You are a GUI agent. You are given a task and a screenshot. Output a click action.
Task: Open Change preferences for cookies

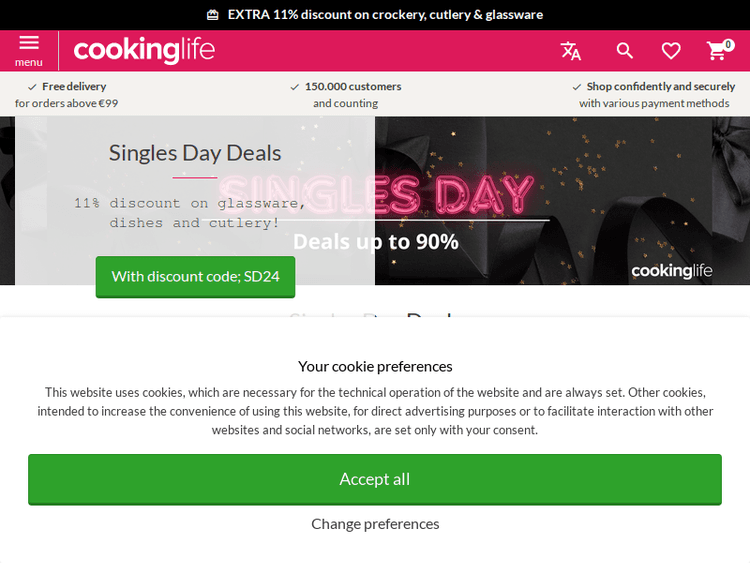[375, 524]
